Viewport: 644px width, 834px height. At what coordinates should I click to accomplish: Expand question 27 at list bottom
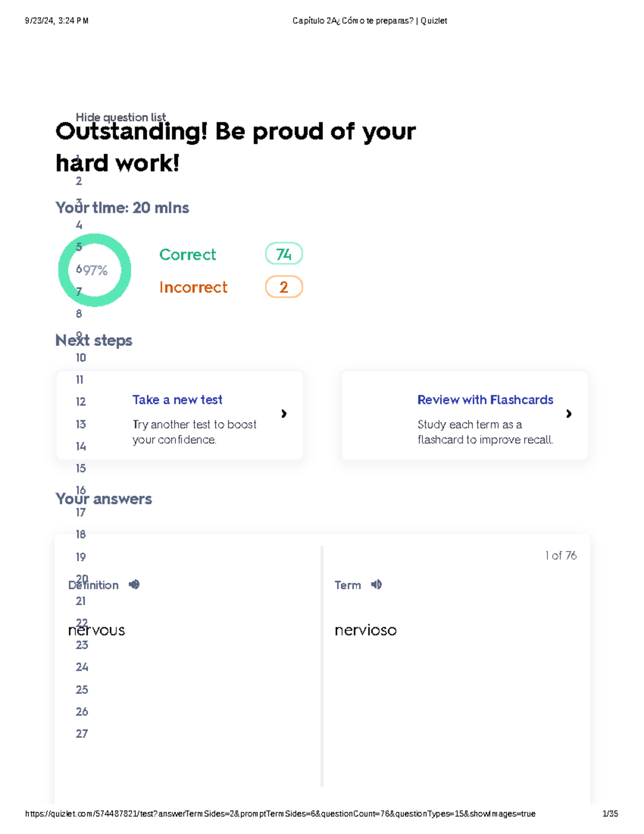(82, 733)
